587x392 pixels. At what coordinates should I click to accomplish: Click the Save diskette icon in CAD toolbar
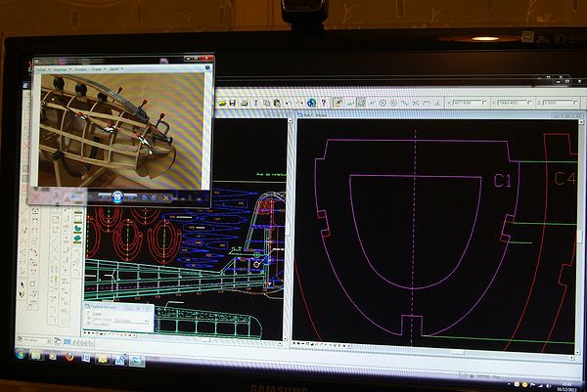coord(233,103)
